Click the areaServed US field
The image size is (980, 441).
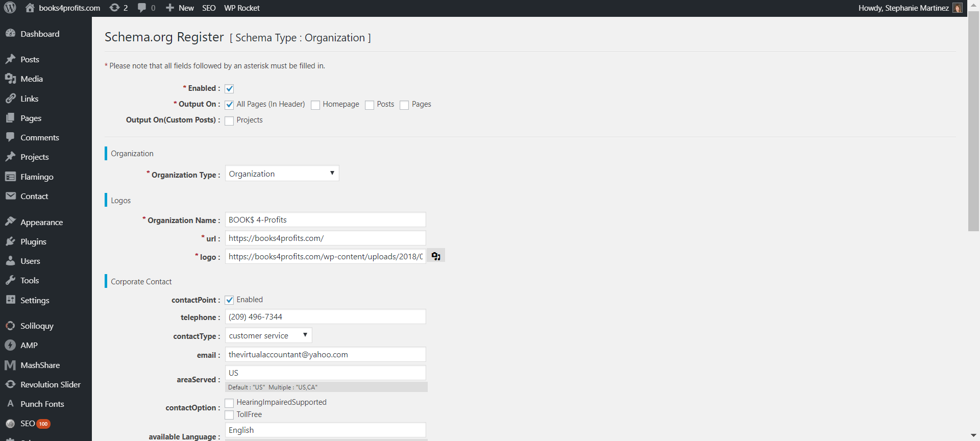[326, 373]
